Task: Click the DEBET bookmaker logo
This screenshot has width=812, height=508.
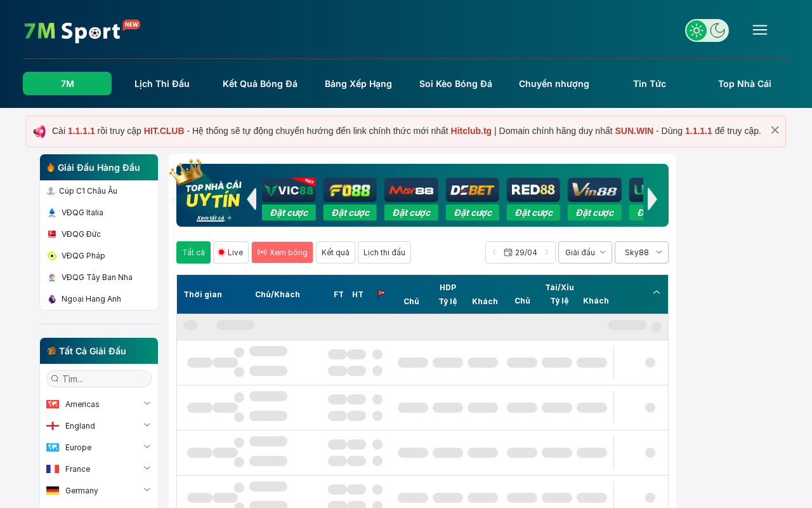Action: tap(473, 190)
